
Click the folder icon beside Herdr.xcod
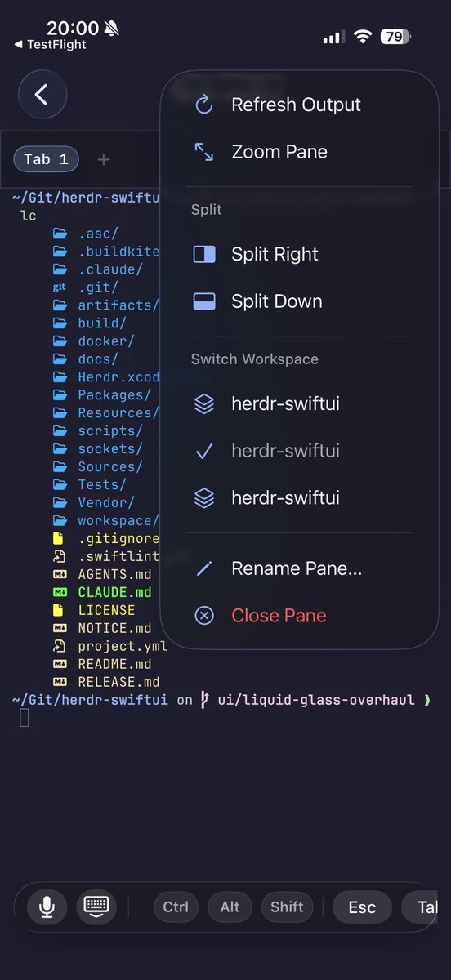(x=60, y=377)
